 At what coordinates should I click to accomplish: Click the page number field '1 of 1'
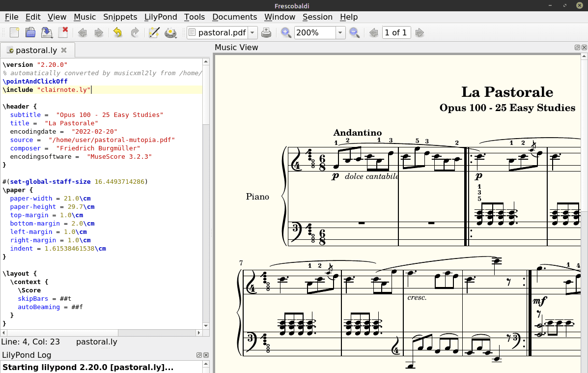click(x=395, y=33)
